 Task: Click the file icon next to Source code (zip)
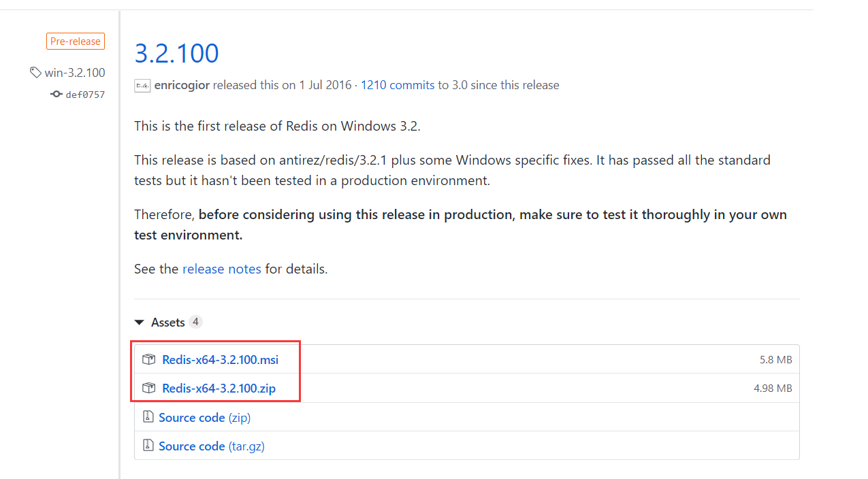pyautogui.click(x=148, y=416)
